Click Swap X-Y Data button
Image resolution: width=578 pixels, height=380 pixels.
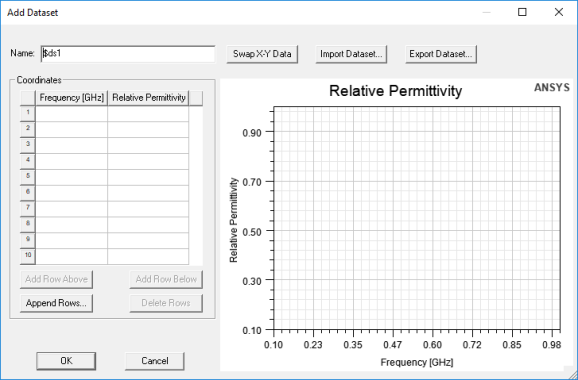tap(262, 54)
